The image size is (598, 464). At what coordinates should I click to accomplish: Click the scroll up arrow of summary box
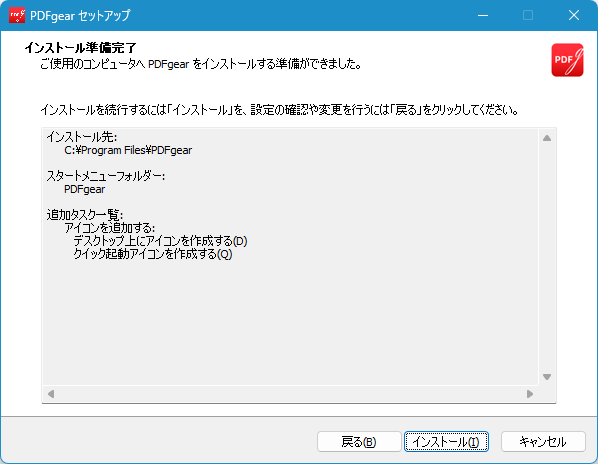point(547,138)
